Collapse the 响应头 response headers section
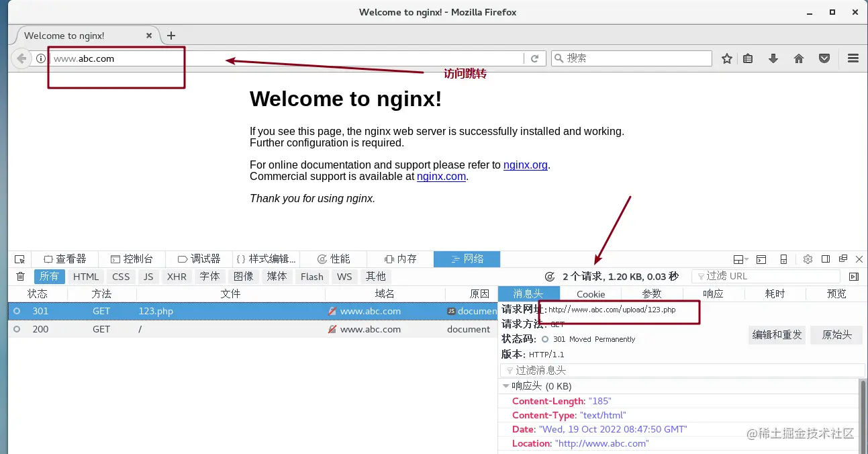The height and width of the screenshot is (454, 868). coord(506,386)
